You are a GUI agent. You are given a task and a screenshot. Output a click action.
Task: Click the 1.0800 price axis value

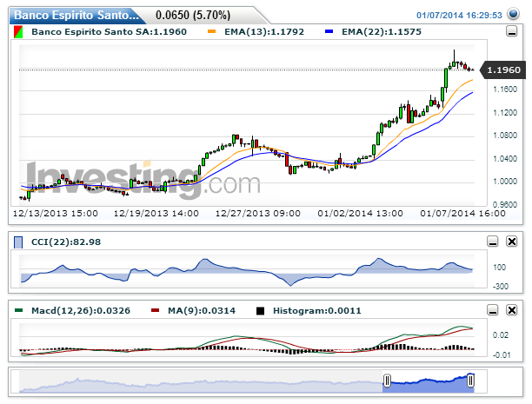(x=505, y=135)
